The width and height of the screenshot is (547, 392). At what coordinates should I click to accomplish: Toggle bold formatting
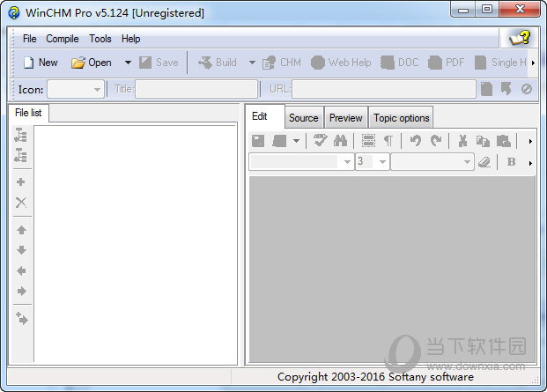coord(511,162)
